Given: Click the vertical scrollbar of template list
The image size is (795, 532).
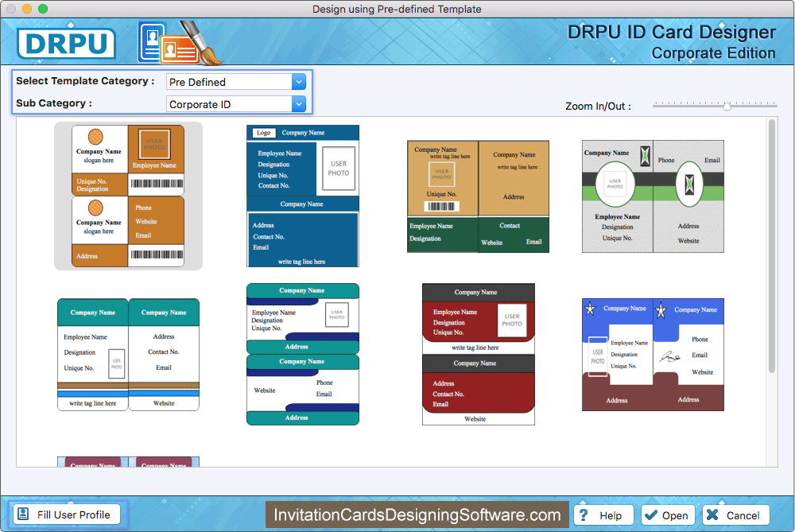Looking at the screenshot, I should click(772, 247).
